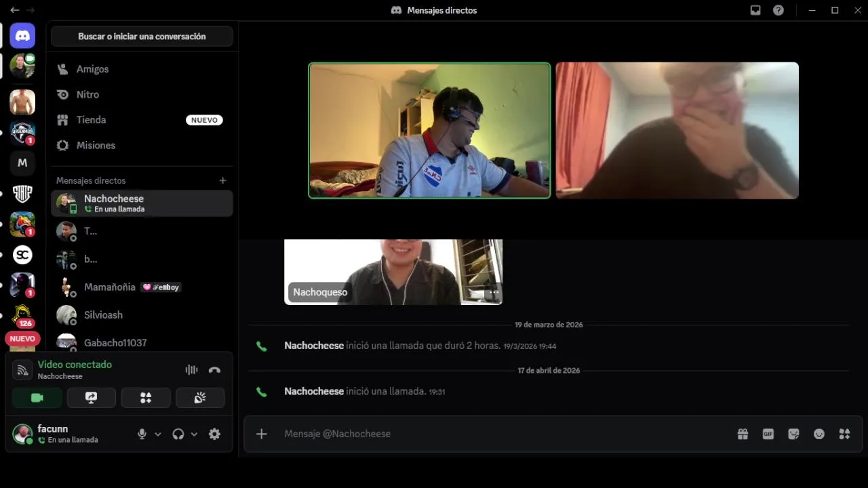Open the Misiones section

142,145
